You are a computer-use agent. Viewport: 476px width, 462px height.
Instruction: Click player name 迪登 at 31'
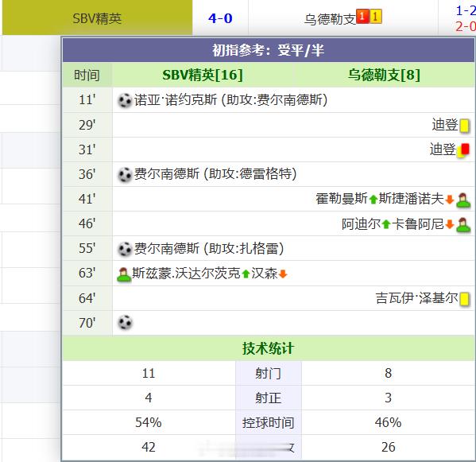443,149
